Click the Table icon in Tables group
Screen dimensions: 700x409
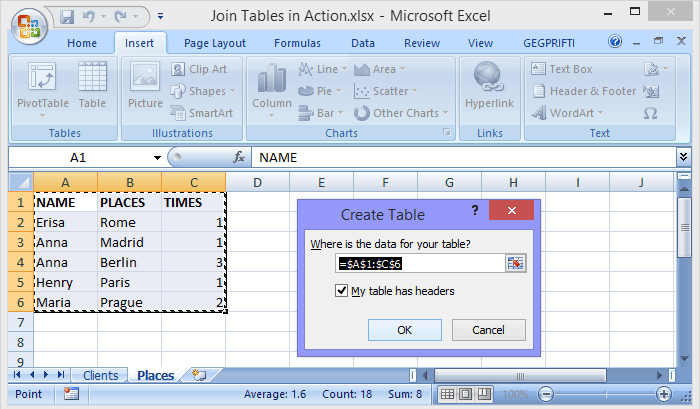(x=92, y=85)
